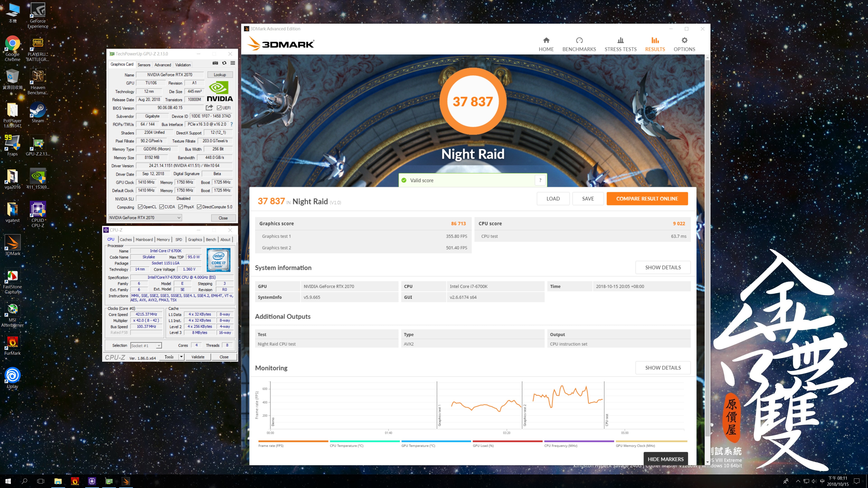This screenshot has height=488, width=868.
Task: Click the GPU-Z screenshot camera icon
Action: [215, 63]
